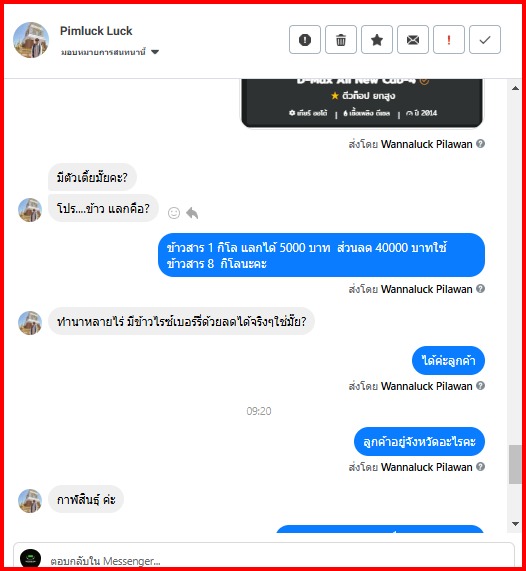
Task: Add emoji reaction to โปร...ข้าว message
Action: pyautogui.click(x=174, y=213)
